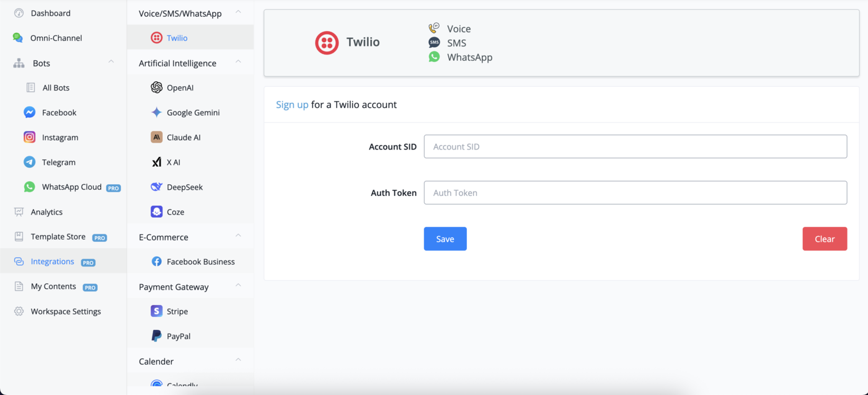Click the My Contents document icon
This screenshot has width=868, height=395.
point(19,286)
